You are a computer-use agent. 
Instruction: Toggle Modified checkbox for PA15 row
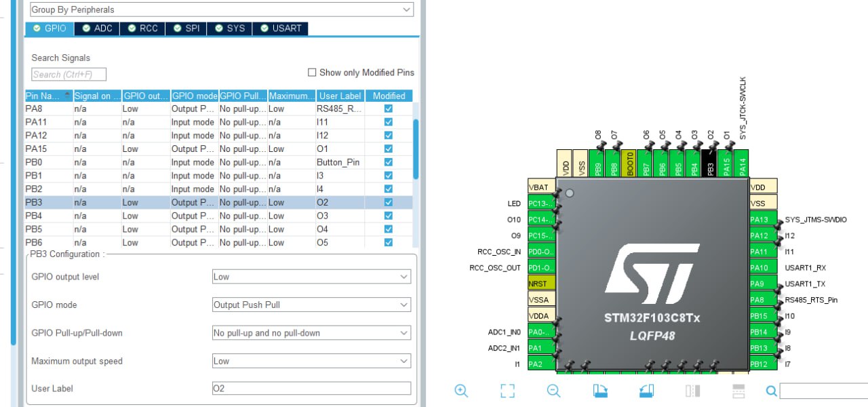click(389, 149)
